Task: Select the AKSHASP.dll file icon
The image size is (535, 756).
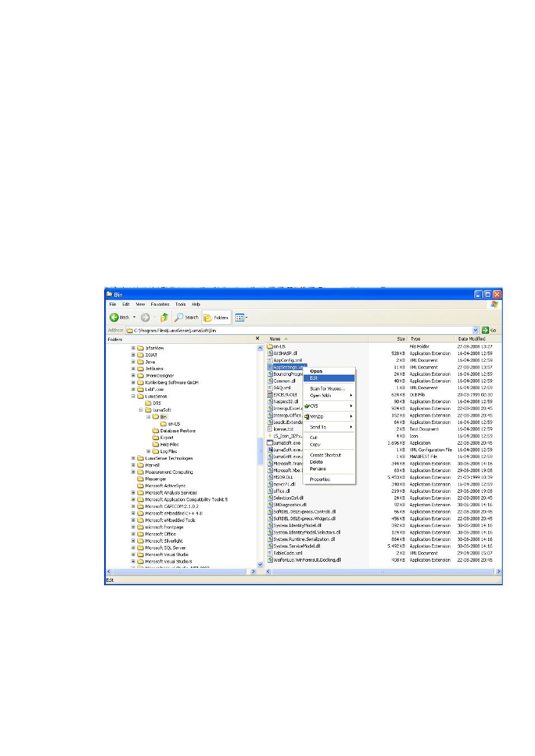Action: (270, 353)
